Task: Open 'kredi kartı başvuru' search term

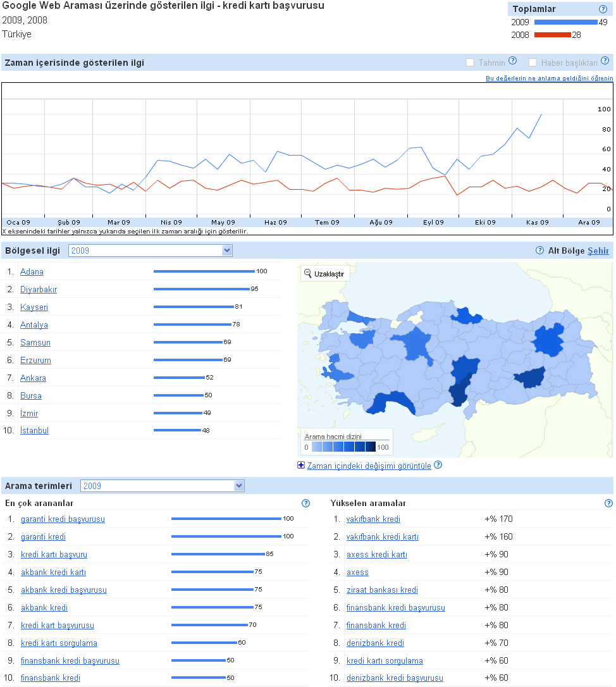Action: 54,555
